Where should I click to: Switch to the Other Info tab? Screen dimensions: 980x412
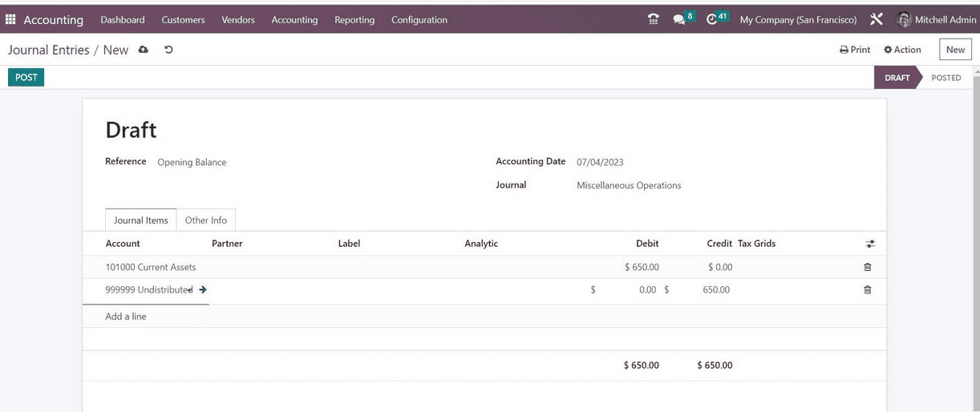[206, 220]
